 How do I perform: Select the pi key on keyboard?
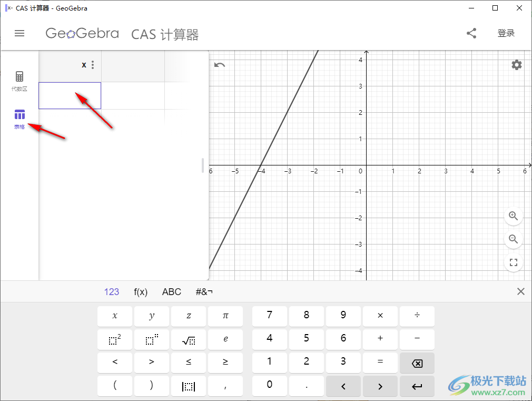[225, 316]
